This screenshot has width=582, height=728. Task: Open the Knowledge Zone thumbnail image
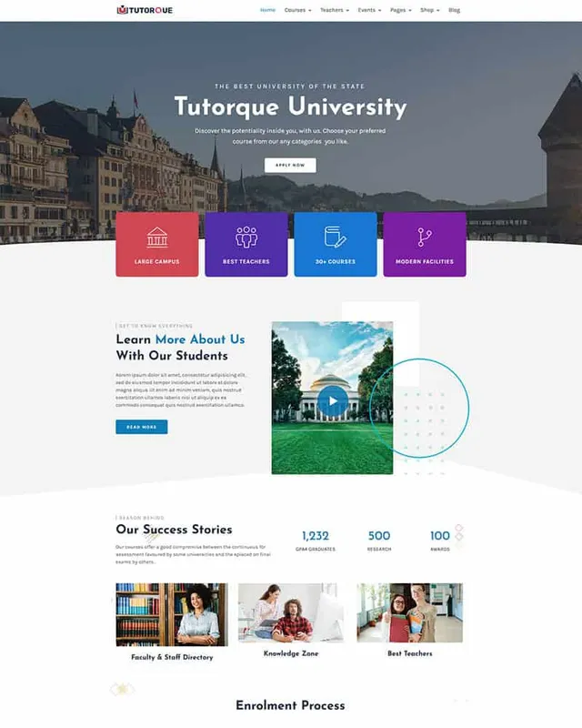[x=291, y=612]
